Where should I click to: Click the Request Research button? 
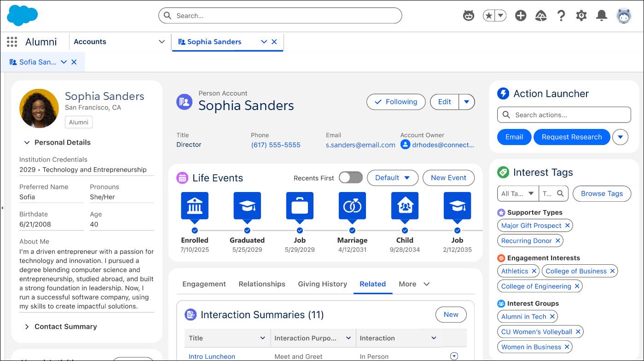[x=572, y=137]
